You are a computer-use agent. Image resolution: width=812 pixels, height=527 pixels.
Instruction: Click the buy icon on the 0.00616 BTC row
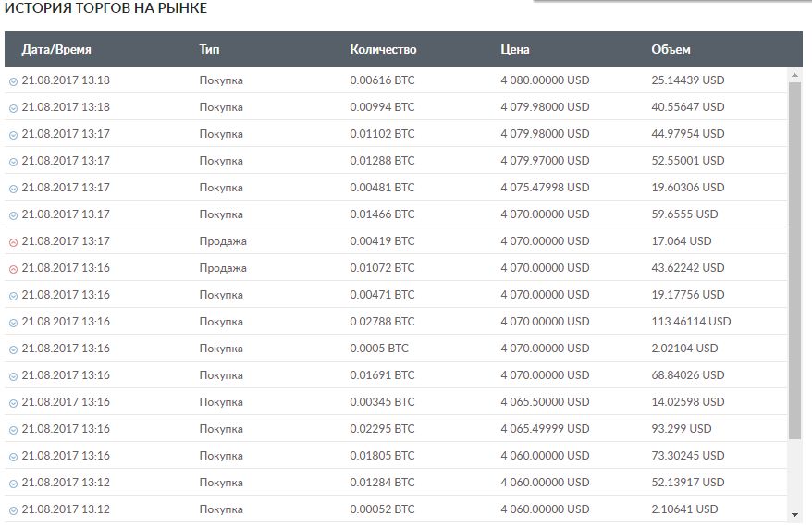pyautogui.click(x=13, y=81)
